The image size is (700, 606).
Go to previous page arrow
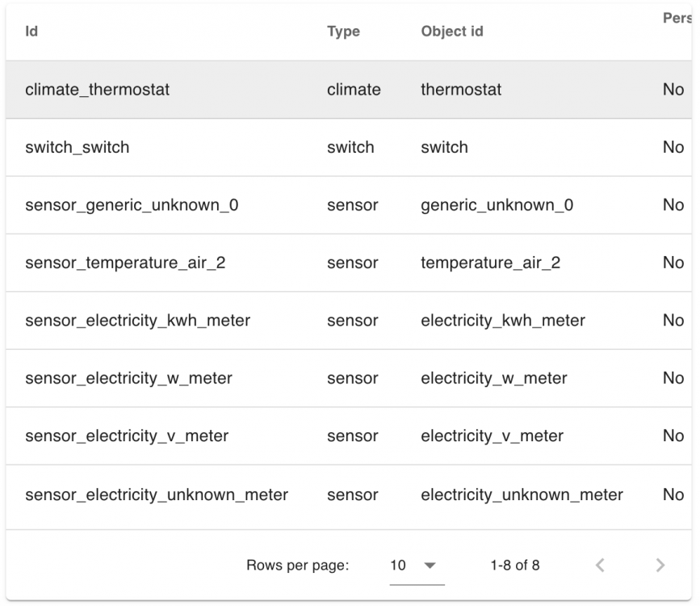click(x=600, y=566)
